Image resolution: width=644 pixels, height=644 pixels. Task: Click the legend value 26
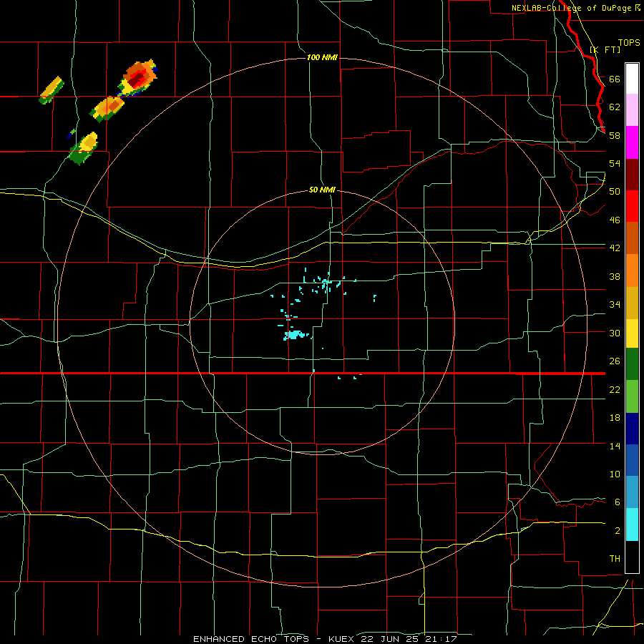point(615,361)
